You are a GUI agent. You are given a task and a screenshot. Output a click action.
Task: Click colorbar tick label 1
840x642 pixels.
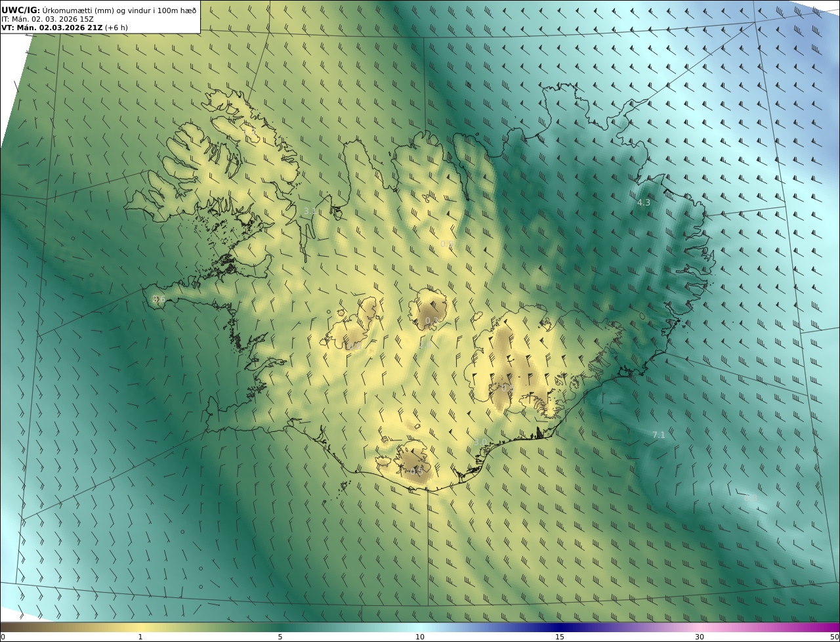[x=140, y=637]
